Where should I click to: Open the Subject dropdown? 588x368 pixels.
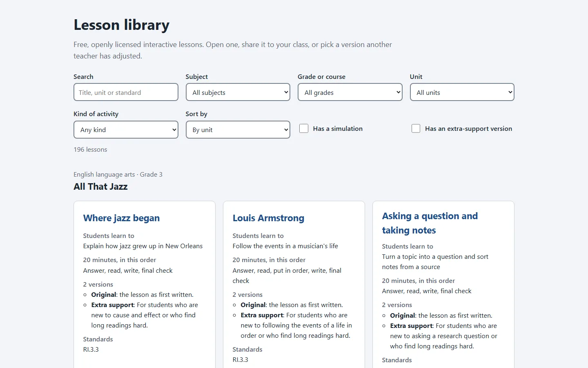click(238, 92)
